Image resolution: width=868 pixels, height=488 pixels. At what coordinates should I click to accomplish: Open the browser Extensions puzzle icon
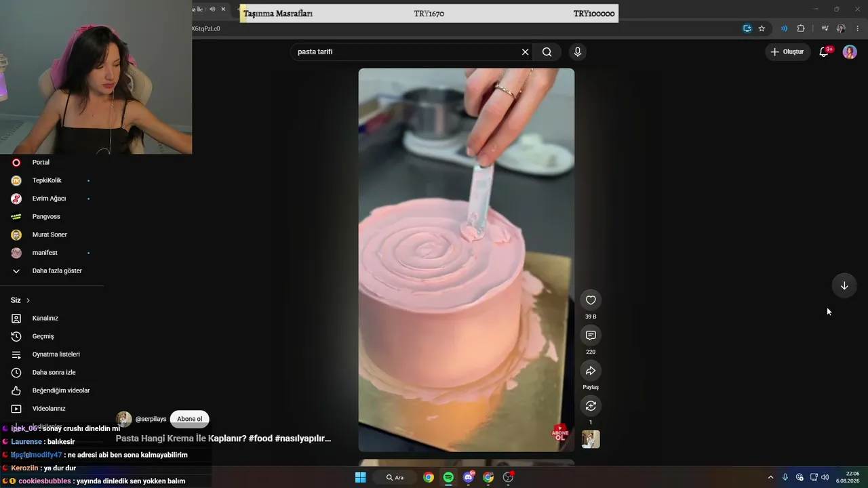pyautogui.click(x=801, y=28)
